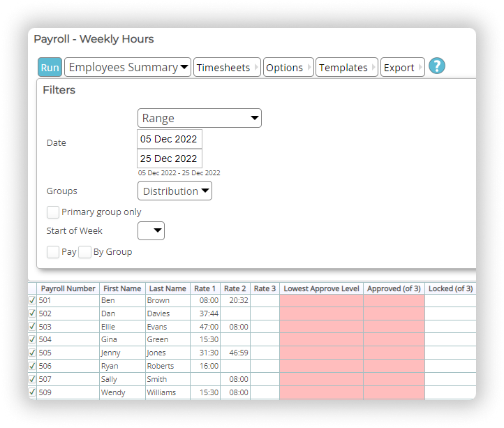The height and width of the screenshot is (428, 504).
Task: Enable Primary group only checkbox
Action: [x=53, y=212]
